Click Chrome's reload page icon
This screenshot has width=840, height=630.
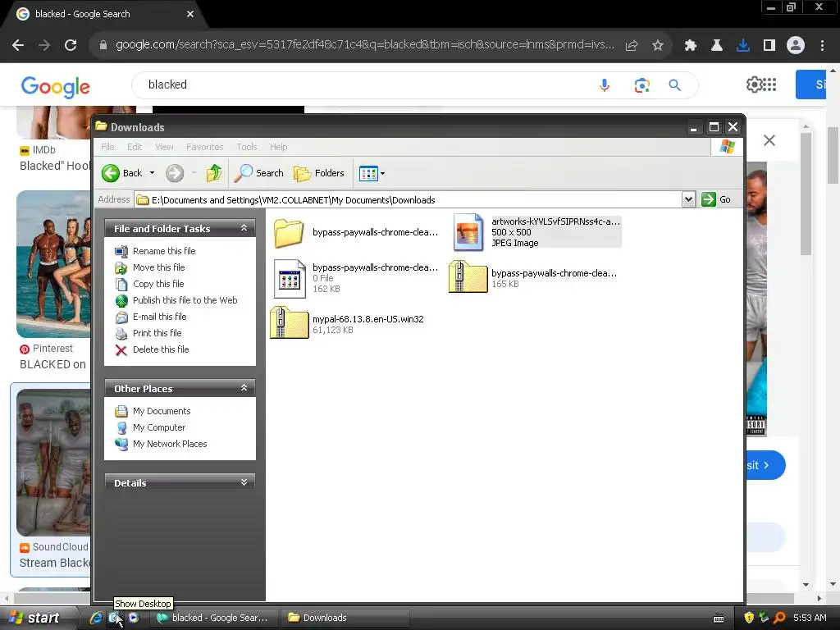(x=71, y=45)
